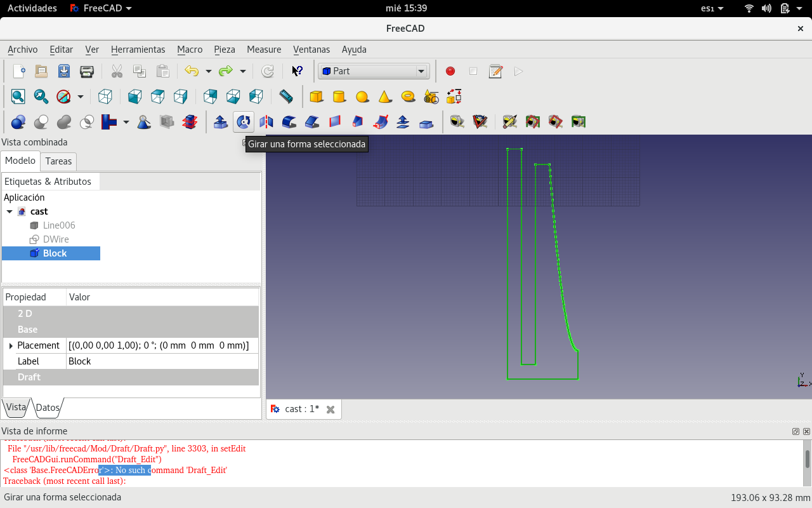Click the Refresh icon

[x=268, y=71]
